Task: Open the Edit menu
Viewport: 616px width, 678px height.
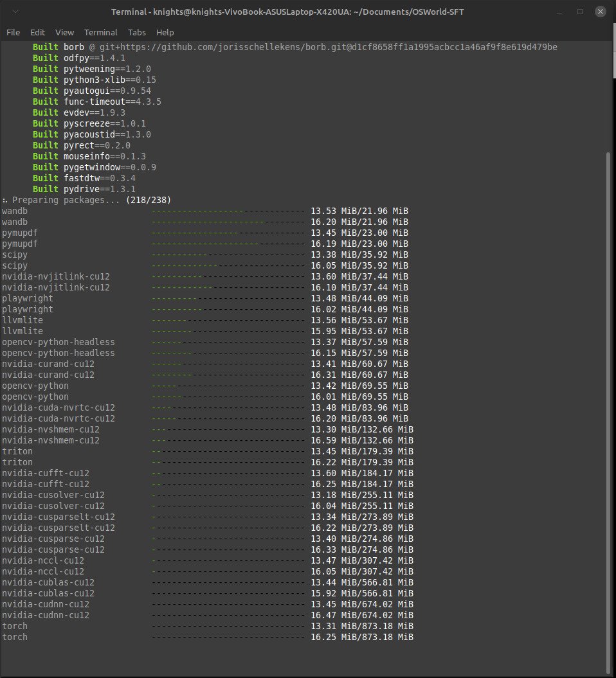Action: click(37, 32)
